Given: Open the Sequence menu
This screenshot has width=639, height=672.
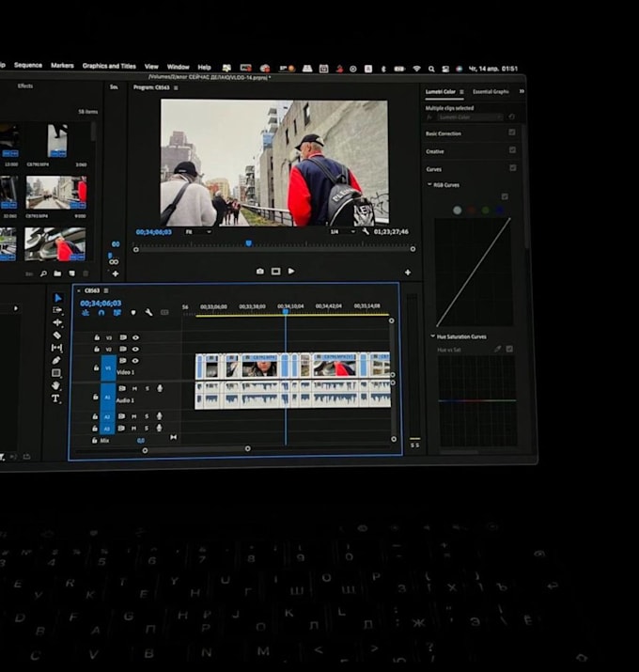Looking at the screenshot, I should pos(28,65).
